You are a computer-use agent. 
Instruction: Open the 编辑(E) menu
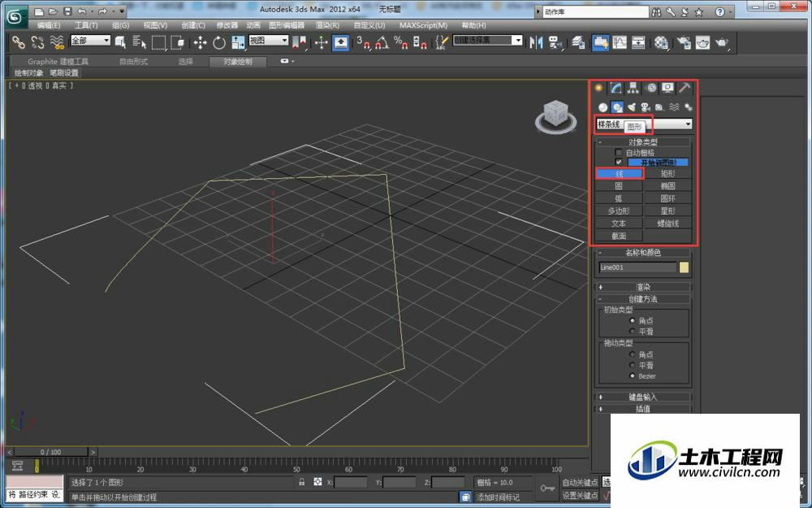[49, 25]
